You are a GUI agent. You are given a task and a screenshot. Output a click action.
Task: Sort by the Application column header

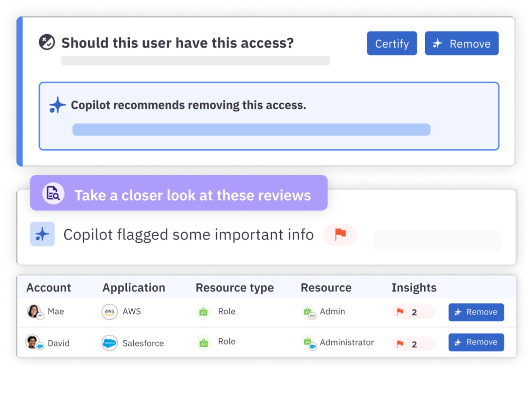pos(134,287)
